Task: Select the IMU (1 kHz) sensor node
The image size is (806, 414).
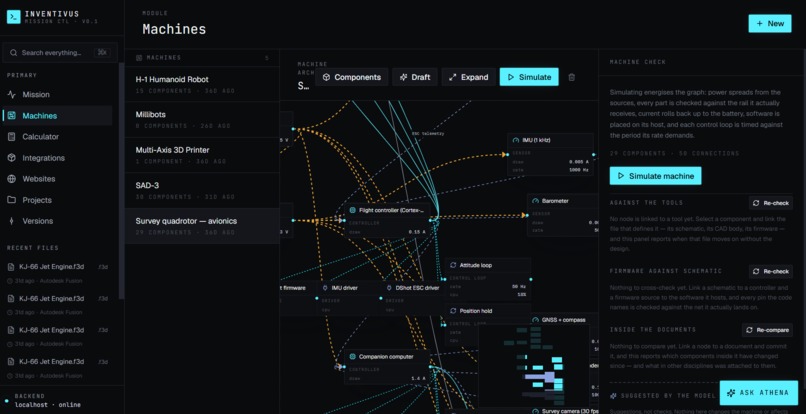Action: pos(550,154)
